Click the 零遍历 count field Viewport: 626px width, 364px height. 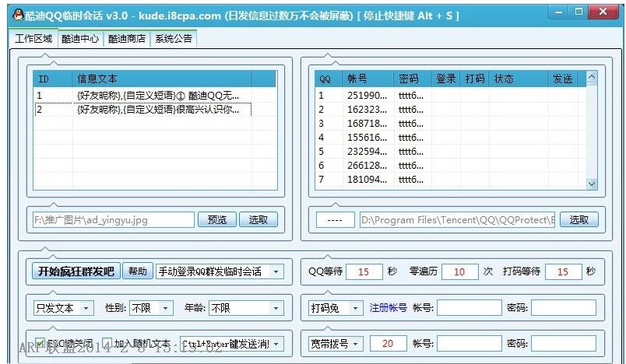coord(459,272)
